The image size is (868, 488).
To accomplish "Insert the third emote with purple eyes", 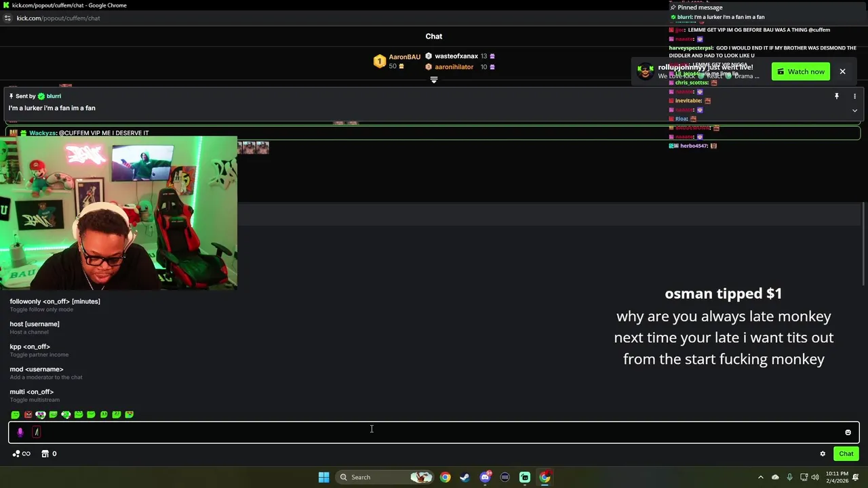I will (41, 415).
